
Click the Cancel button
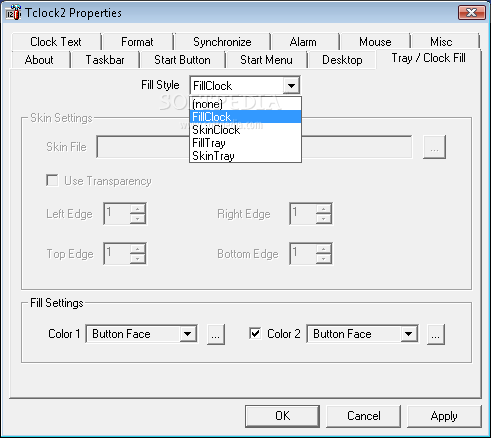tap(363, 416)
